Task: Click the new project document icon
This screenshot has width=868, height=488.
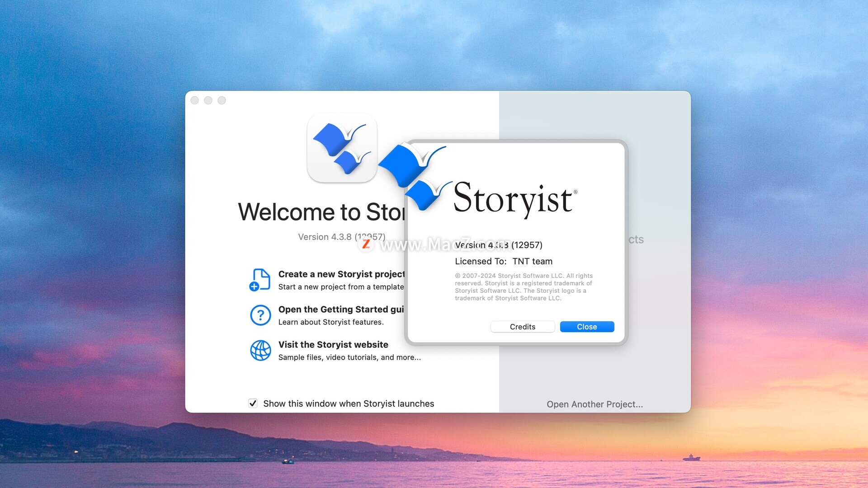Action: (x=260, y=280)
